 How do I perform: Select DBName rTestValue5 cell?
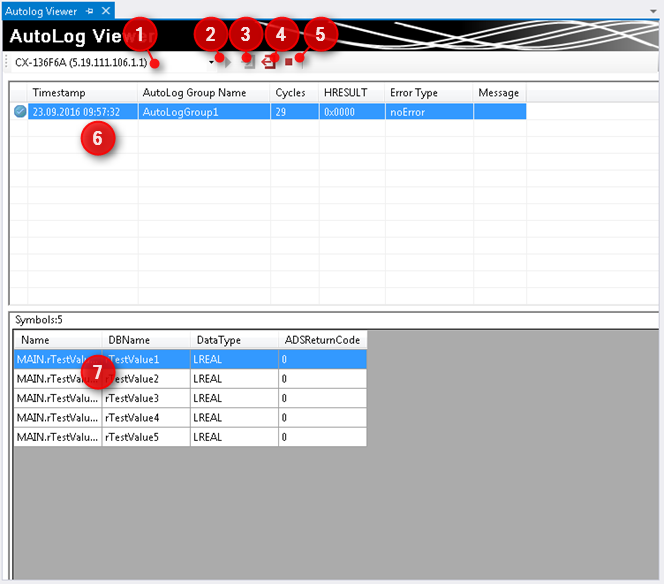[x=146, y=437]
